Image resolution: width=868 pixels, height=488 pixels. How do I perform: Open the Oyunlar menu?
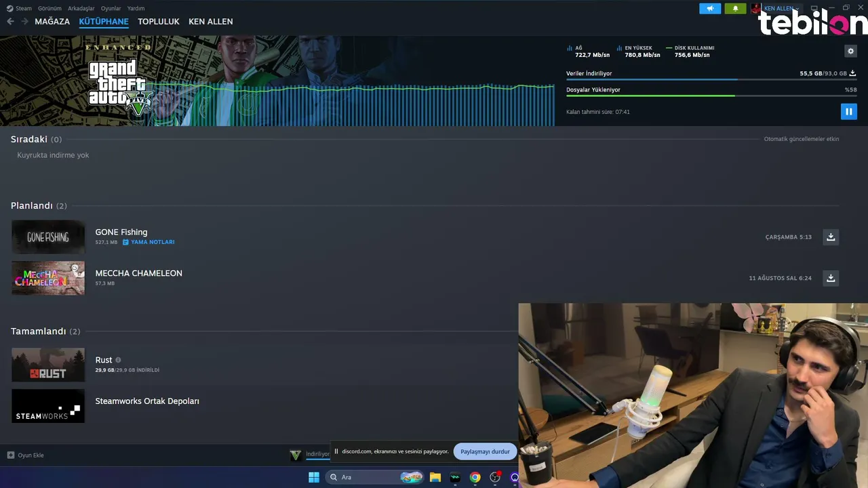pyautogui.click(x=111, y=9)
